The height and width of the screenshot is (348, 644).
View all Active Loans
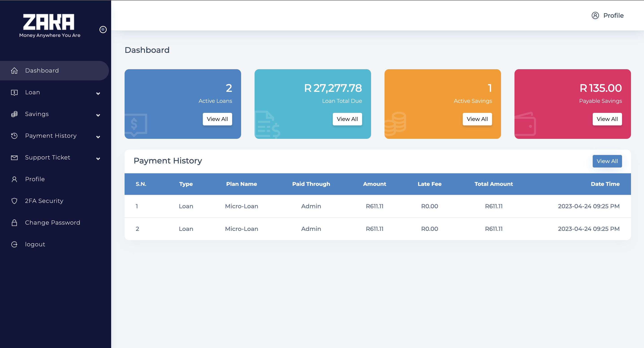(217, 119)
